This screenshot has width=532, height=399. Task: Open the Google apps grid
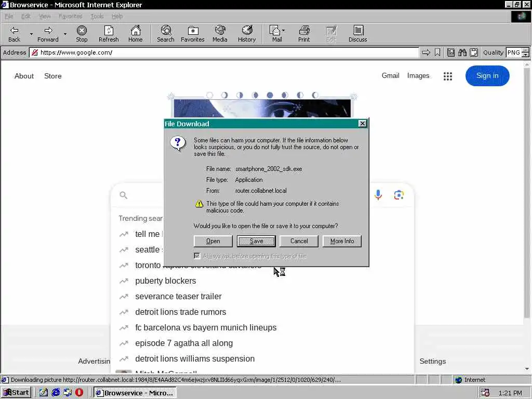click(x=447, y=76)
